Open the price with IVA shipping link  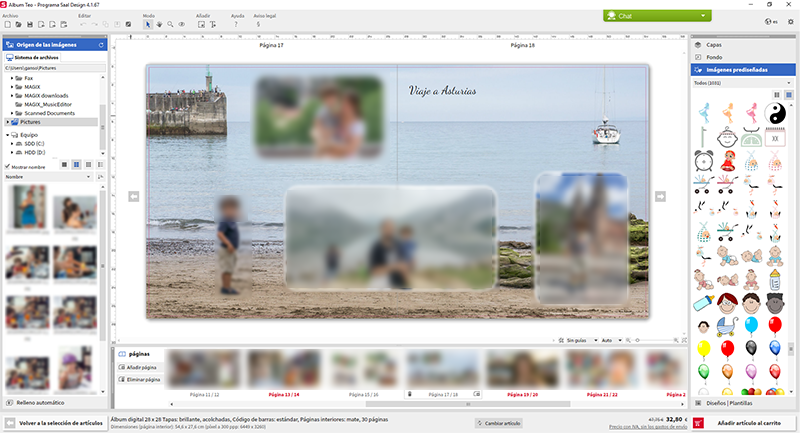point(648,427)
